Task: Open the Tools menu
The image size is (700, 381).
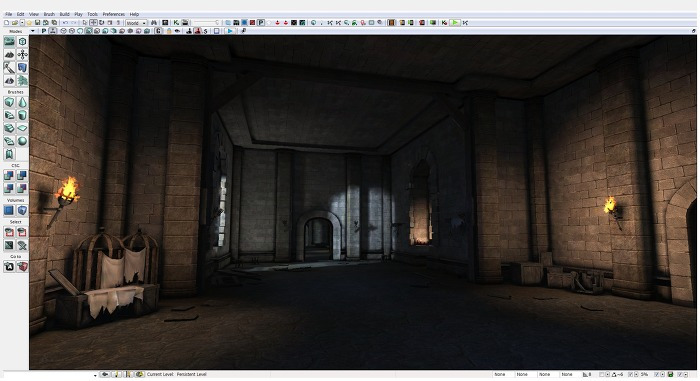Action: click(x=92, y=14)
